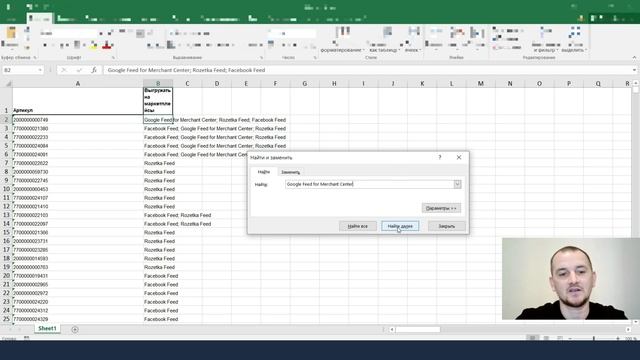Click the yellow fill color icon
Image resolution: width=640 pixels, height=360 pixels.
click(94, 45)
